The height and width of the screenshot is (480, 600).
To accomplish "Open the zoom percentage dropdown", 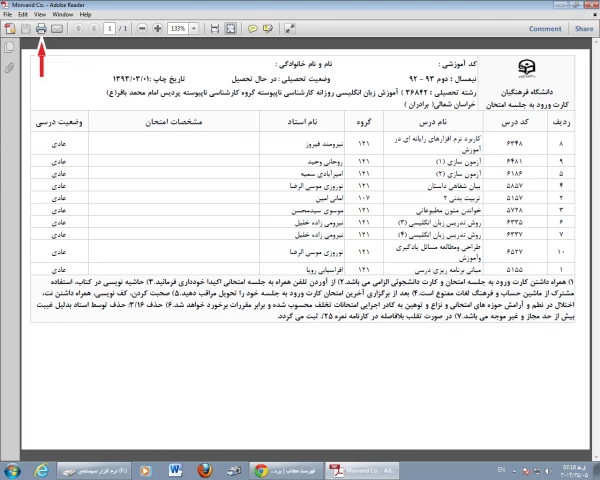I will click(192, 29).
